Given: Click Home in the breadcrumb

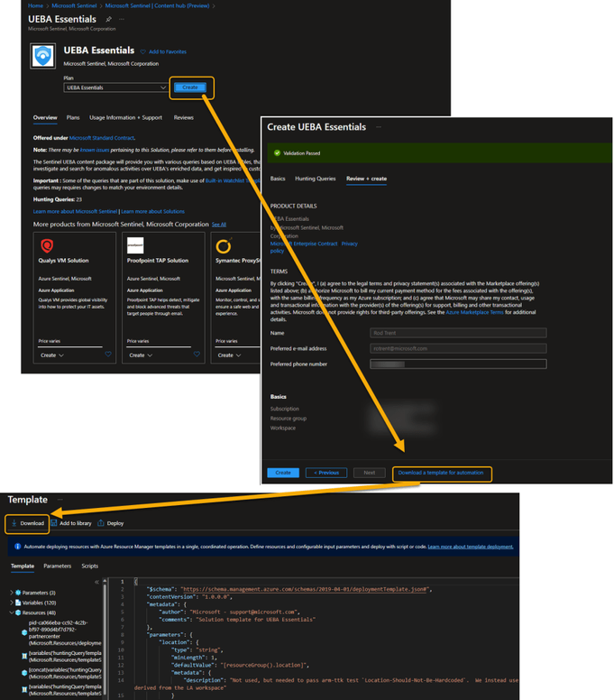Looking at the screenshot, I should [x=35, y=5].
